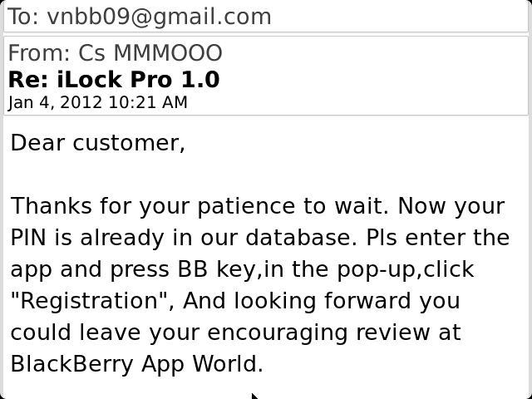Click the word "patience" in the first sentence
Screen dimensions: 532x399
tap(246, 206)
